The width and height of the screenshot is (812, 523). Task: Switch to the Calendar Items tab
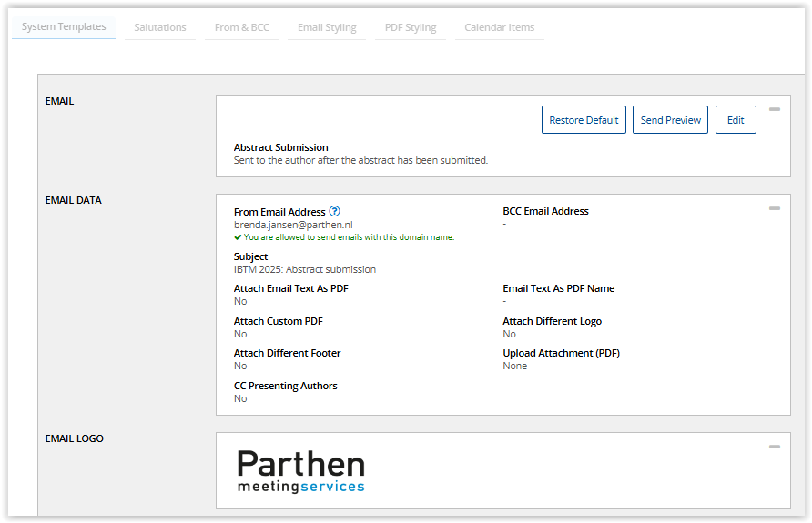click(x=499, y=27)
